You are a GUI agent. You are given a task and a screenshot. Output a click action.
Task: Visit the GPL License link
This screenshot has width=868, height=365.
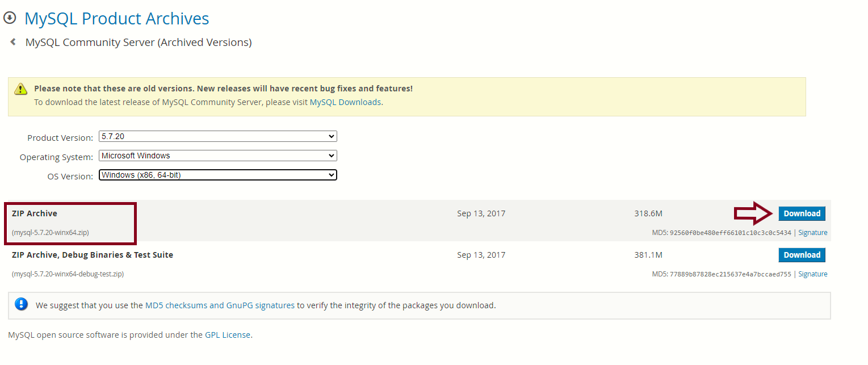click(228, 335)
